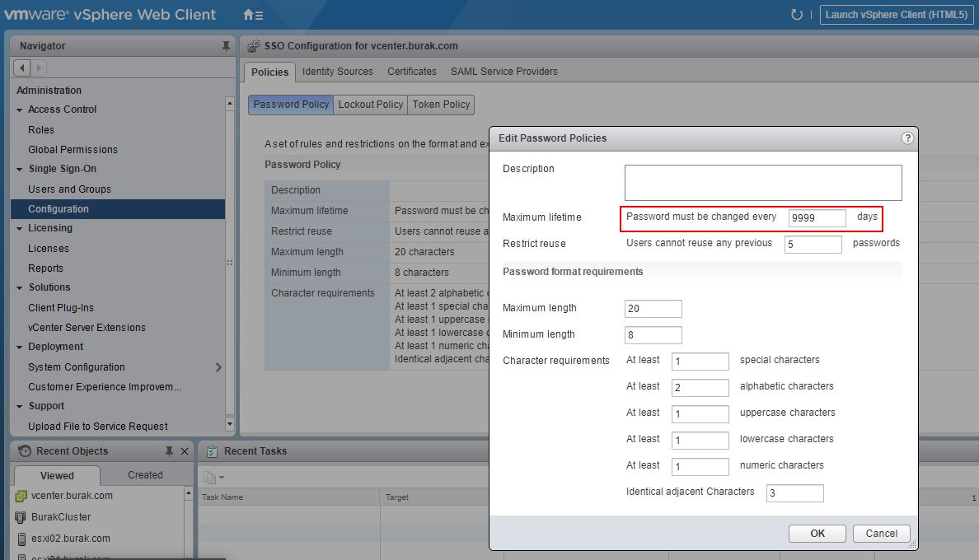
Task: Select the Lockout Policy sub-tab
Action: (370, 105)
